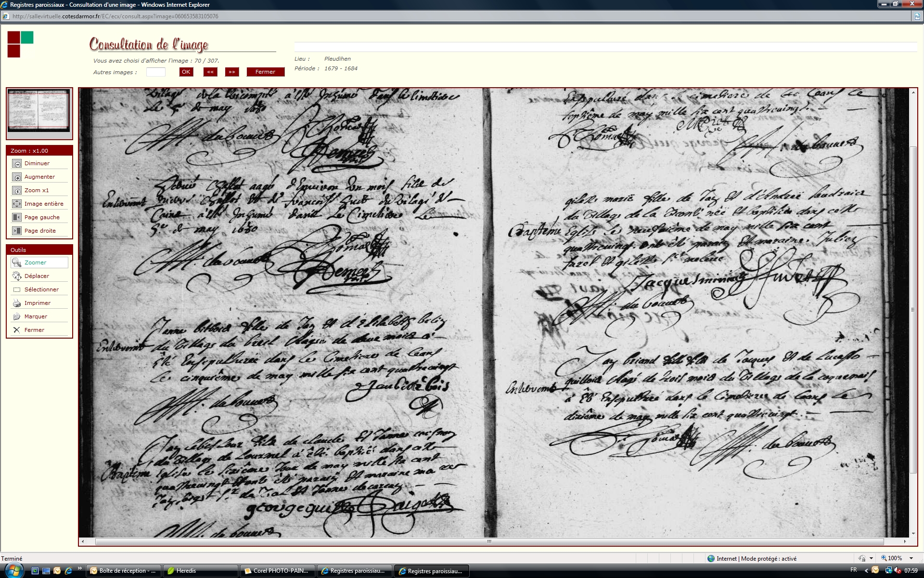The height and width of the screenshot is (578, 924).
Task: Click the Imprimer printer icon
Action: (x=17, y=303)
